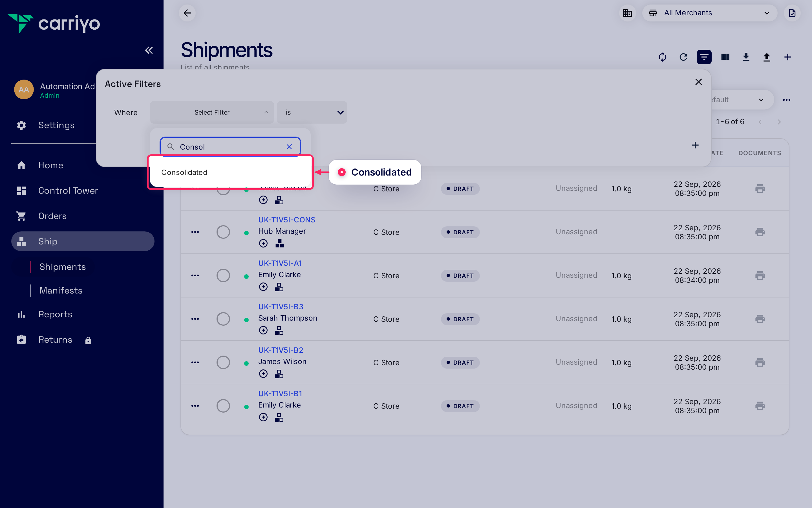Open Settings in sidebar
Viewport: 812px width, 508px height.
(56, 125)
